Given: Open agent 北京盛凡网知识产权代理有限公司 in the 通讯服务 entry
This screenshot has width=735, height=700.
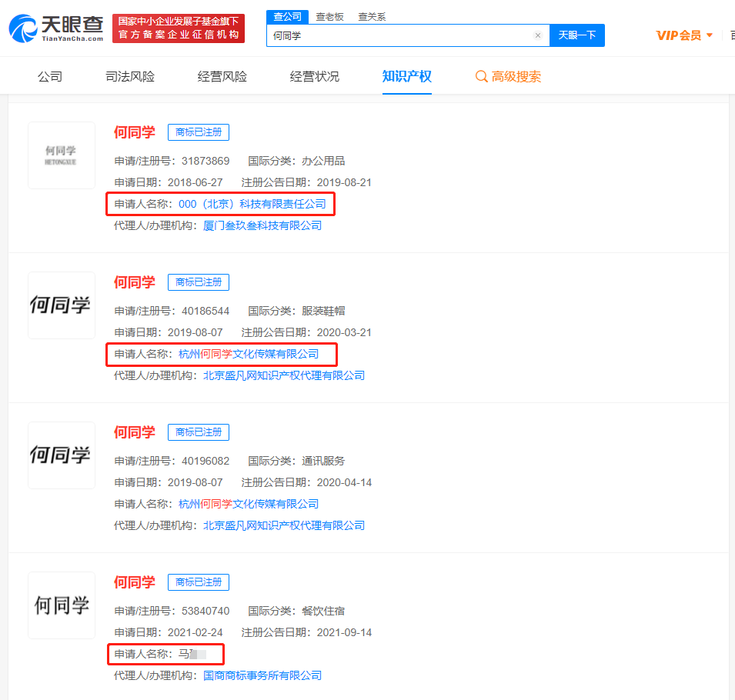Looking at the screenshot, I should click(284, 525).
